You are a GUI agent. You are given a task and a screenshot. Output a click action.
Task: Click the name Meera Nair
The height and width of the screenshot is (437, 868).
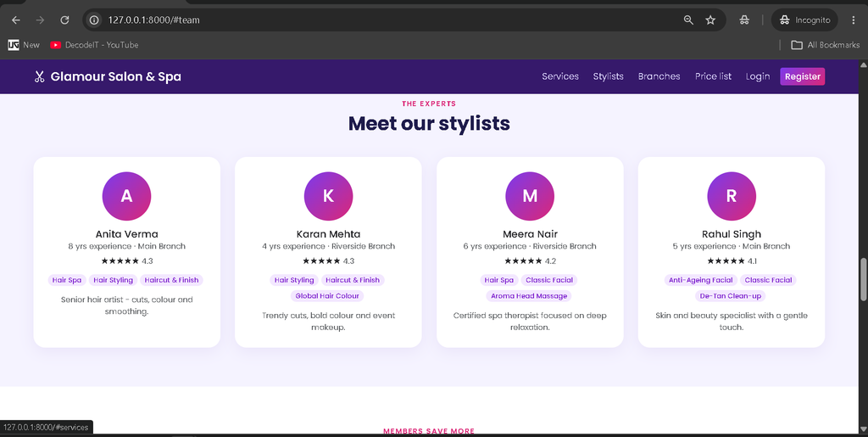(x=530, y=233)
